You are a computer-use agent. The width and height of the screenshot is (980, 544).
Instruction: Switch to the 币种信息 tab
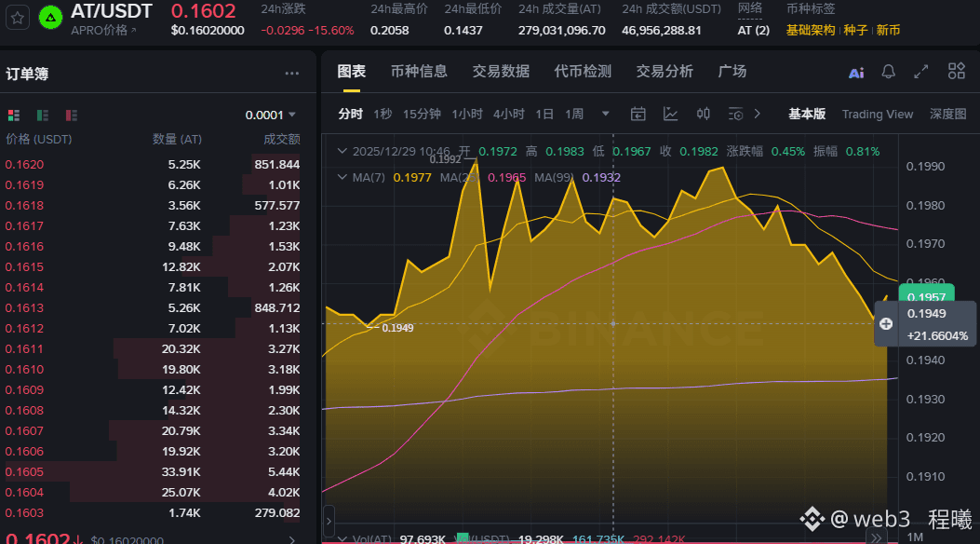[x=419, y=72]
